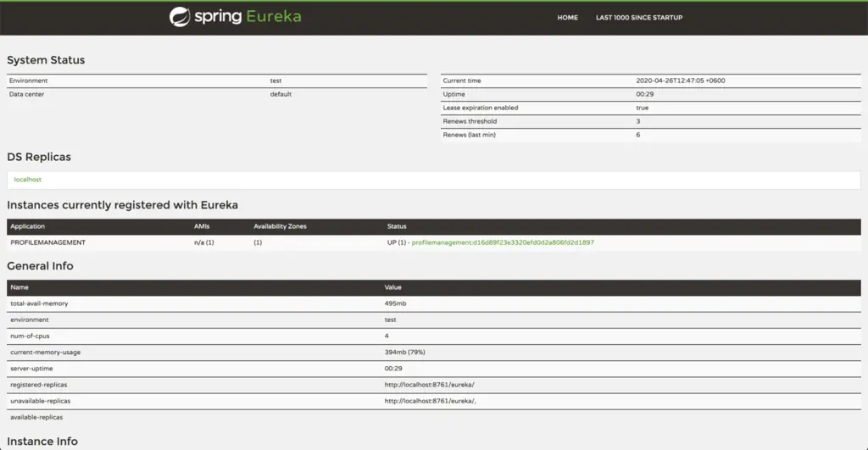
Task: Open the profilemanagement instance link
Action: click(x=503, y=242)
